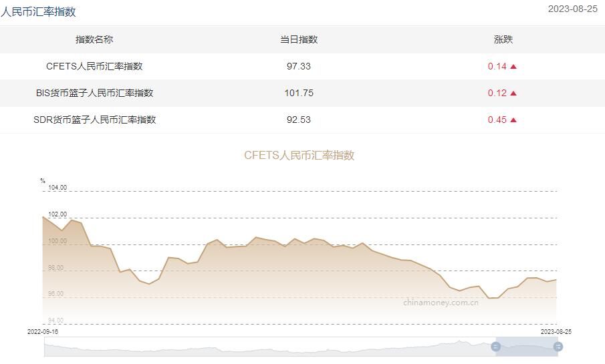Click the 指数名称 column header
The width and height of the screenshot is (605, 364).
[x=94, y=39]
